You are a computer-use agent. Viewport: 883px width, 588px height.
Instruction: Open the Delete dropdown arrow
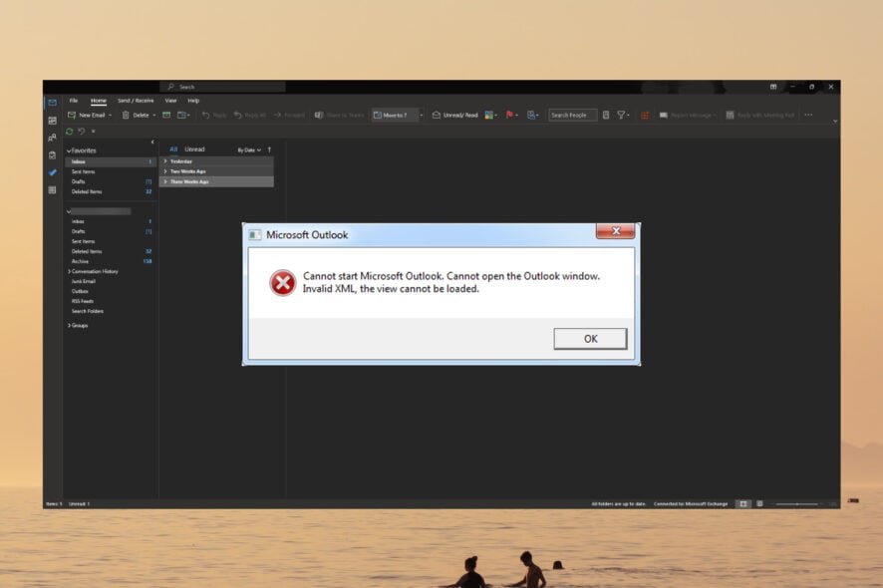click(154, 115)
